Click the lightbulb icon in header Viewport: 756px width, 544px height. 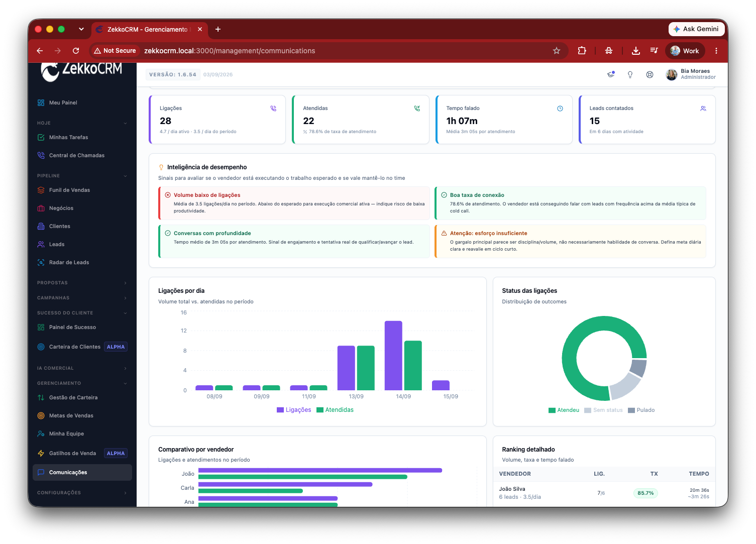coord(630,74)
